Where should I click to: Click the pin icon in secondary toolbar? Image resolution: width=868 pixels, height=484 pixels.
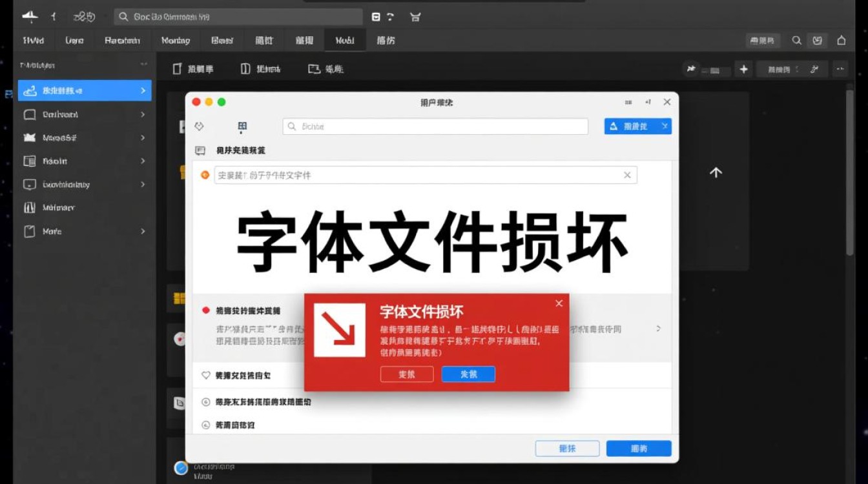pos(691,69)
